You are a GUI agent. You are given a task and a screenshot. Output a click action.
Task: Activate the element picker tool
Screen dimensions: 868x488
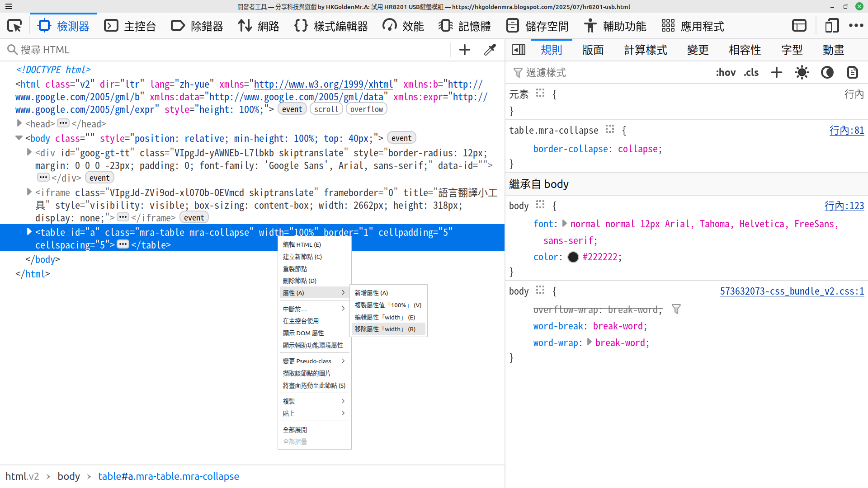[x=14, y=26]
